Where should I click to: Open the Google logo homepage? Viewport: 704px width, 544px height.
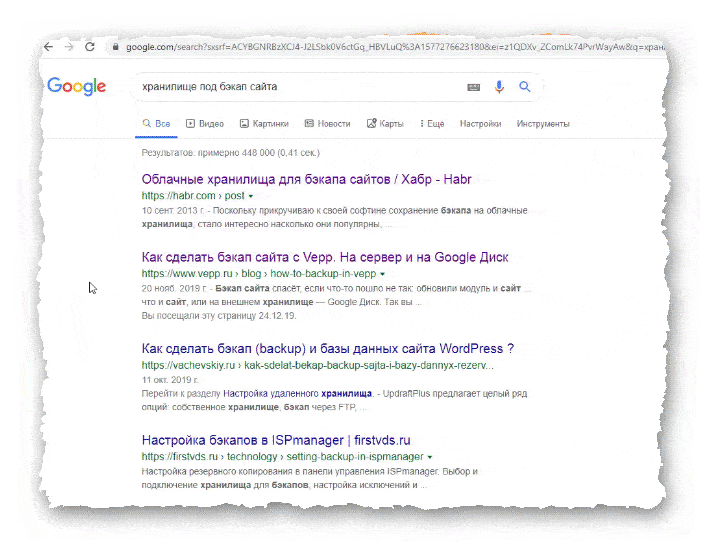[76, 86]
